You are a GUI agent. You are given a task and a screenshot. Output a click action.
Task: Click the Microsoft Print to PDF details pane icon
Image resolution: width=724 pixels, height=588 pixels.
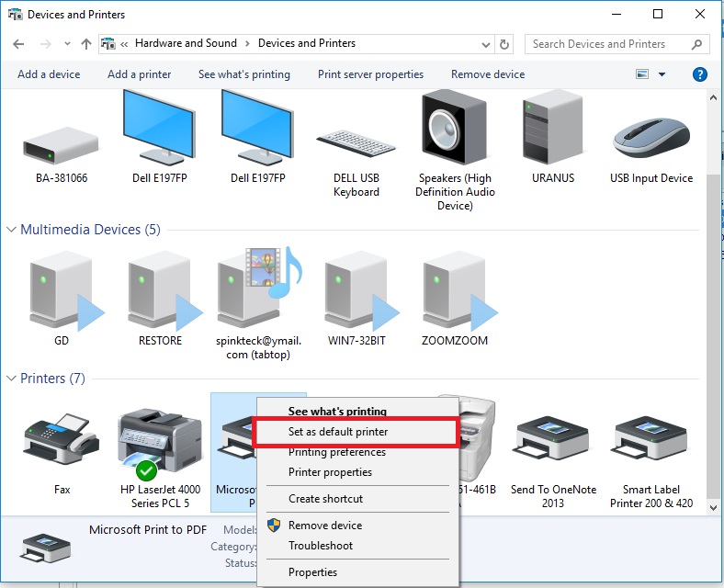coord(45,549)
